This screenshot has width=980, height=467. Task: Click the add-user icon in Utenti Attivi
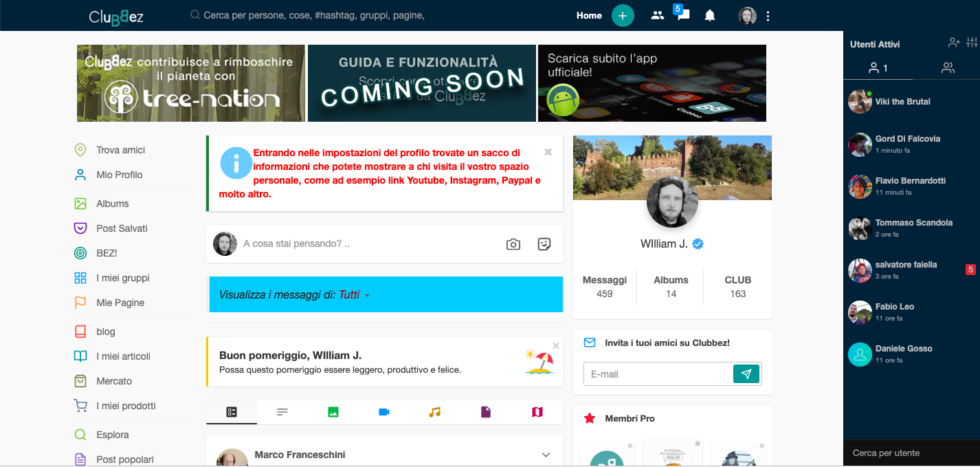click(x=954, y=43)
